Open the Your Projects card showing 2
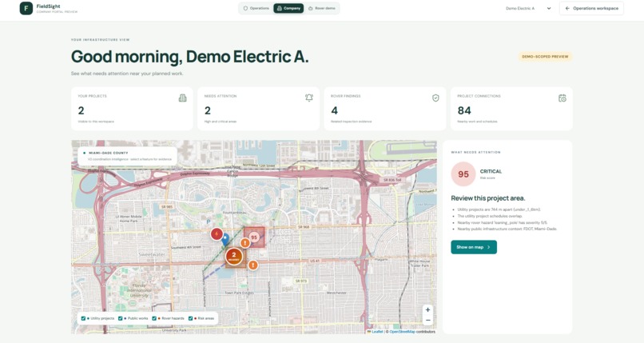 132,109
